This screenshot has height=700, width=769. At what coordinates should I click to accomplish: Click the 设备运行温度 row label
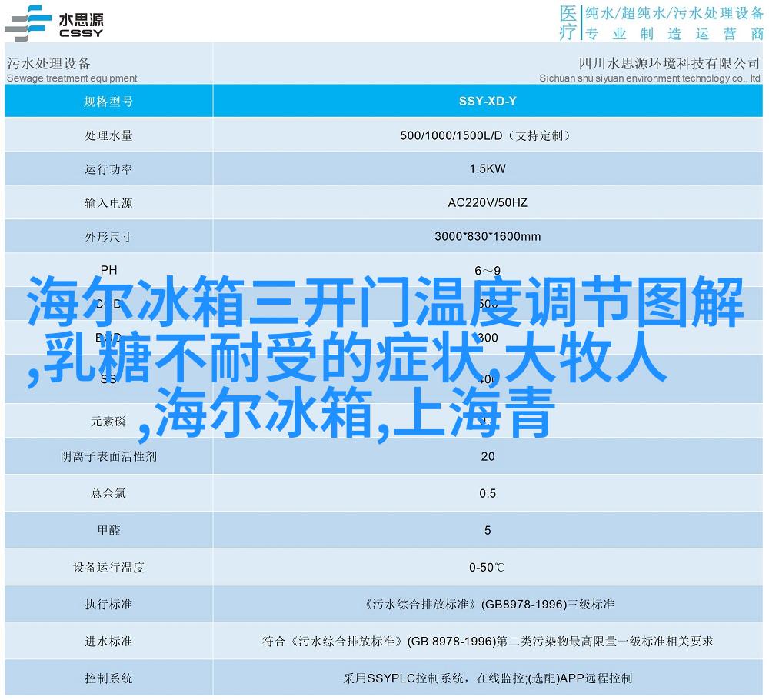tap(108, 568)
